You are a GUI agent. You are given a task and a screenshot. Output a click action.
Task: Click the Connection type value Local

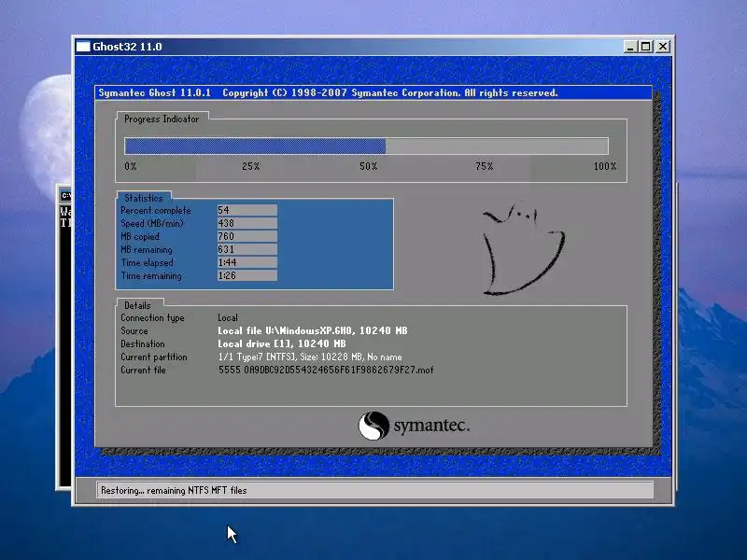tap(228, 317)
